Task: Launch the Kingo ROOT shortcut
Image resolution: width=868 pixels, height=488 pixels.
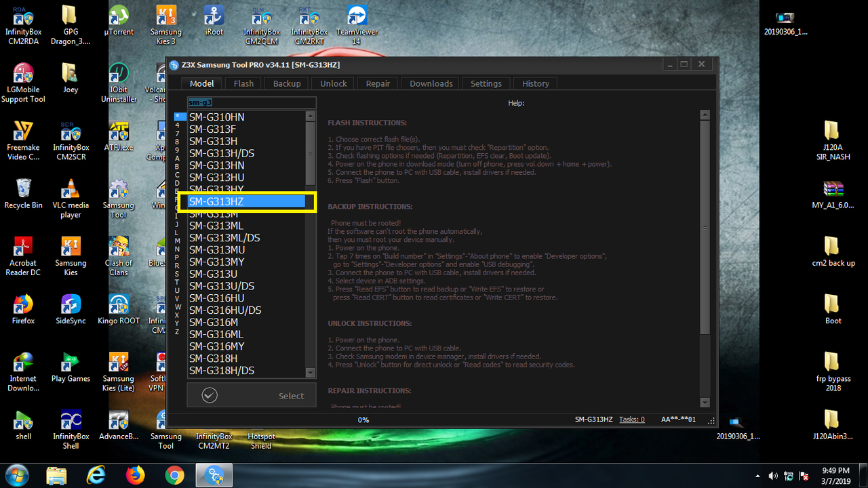Action: tap(119, 309)
